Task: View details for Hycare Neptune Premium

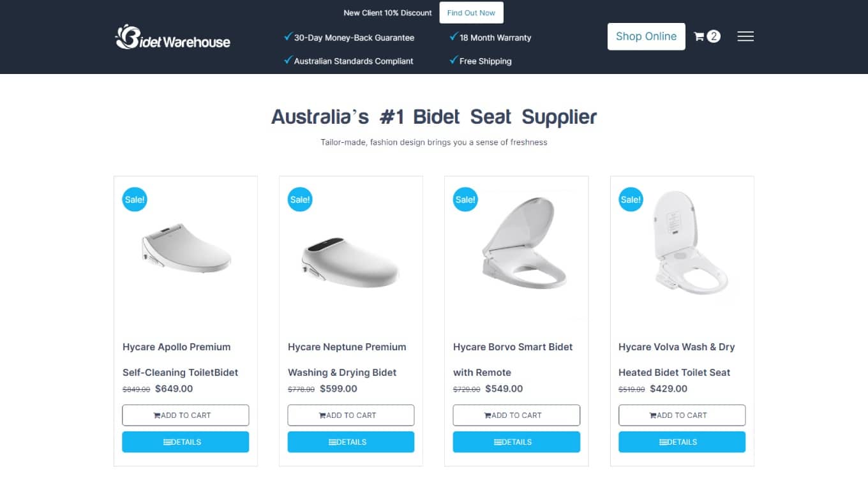Action: pos(351,442)
